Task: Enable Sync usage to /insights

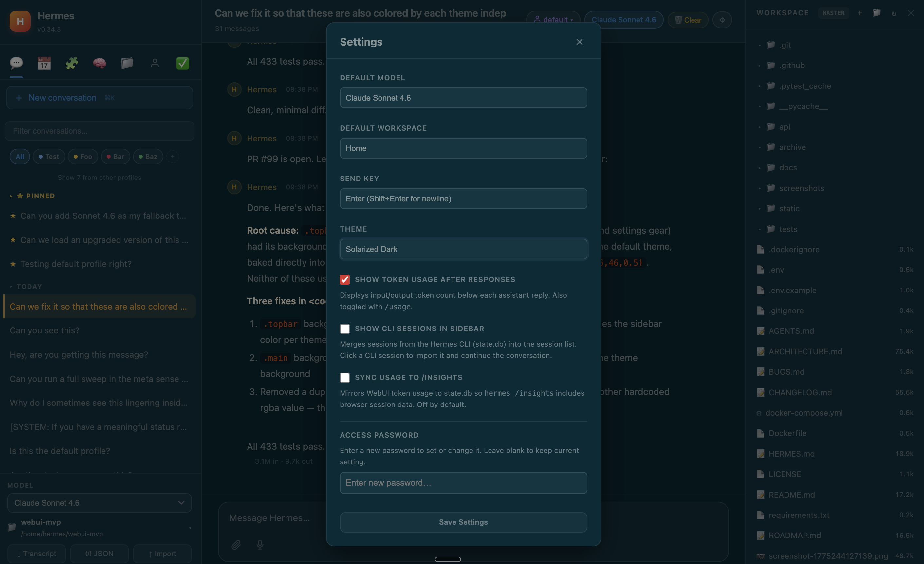Action: (345, 377)
